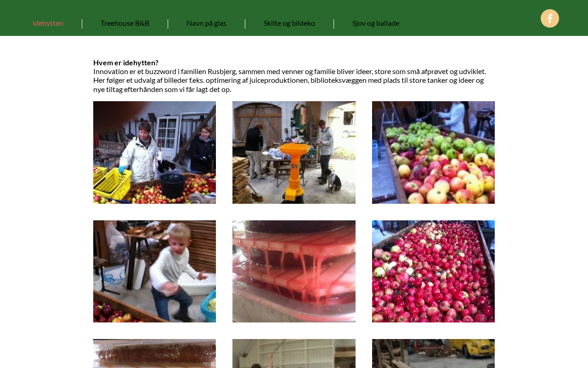Open photo of boy dancing
The width and height of the screenshot is (588, 368).
point(154,271)
